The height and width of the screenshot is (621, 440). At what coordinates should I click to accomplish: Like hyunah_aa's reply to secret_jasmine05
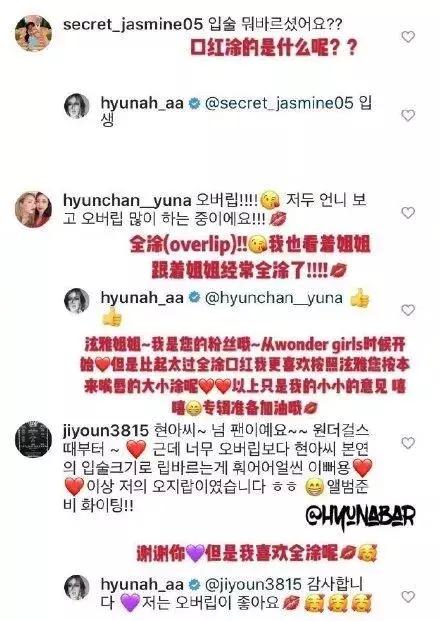408,115
